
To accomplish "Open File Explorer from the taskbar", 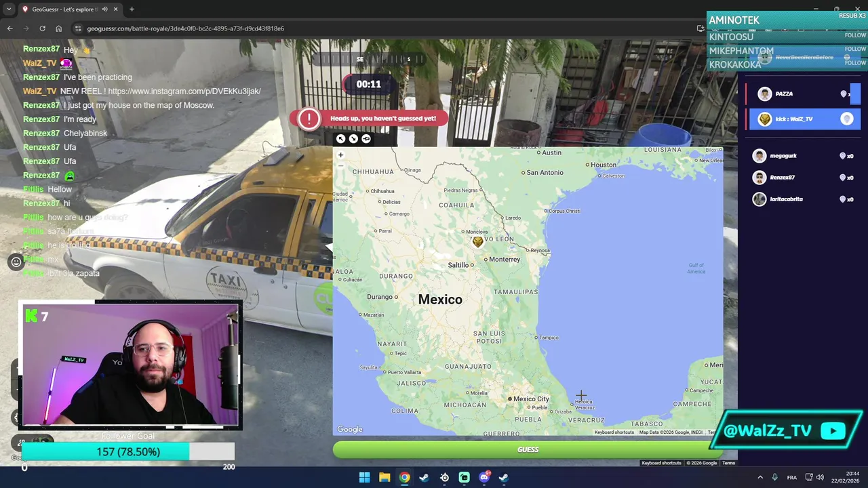I will [384, 477].
